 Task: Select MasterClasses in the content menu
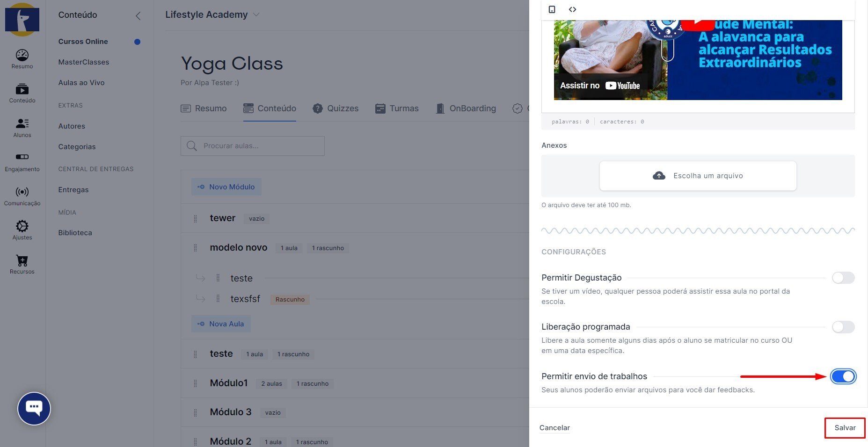83,62
